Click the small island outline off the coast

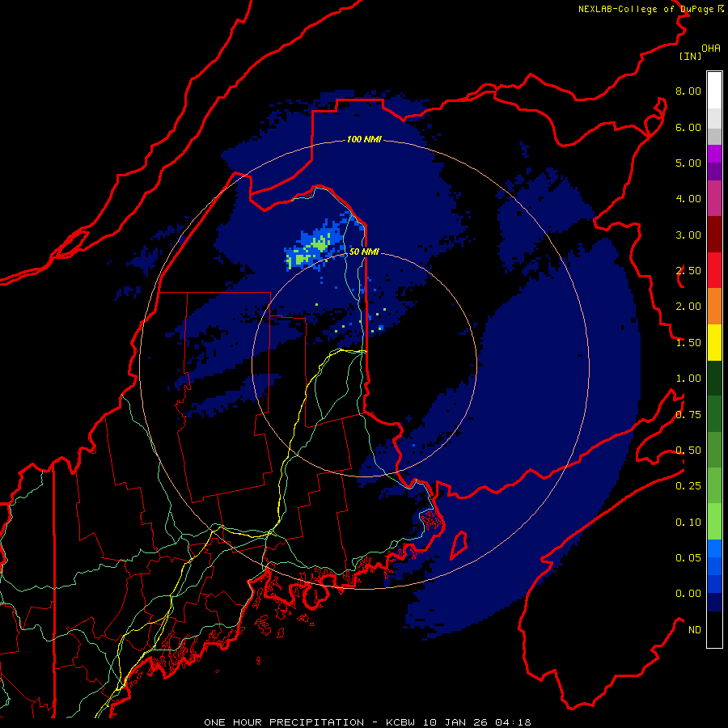point(459,545)
